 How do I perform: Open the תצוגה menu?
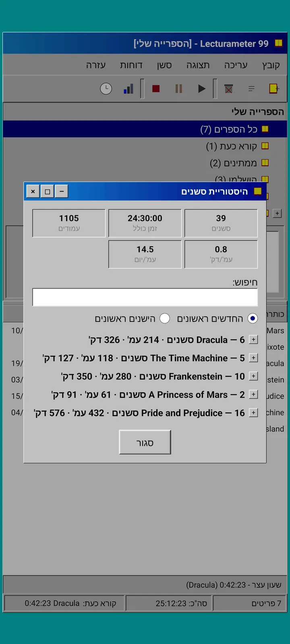pos(198,65)
